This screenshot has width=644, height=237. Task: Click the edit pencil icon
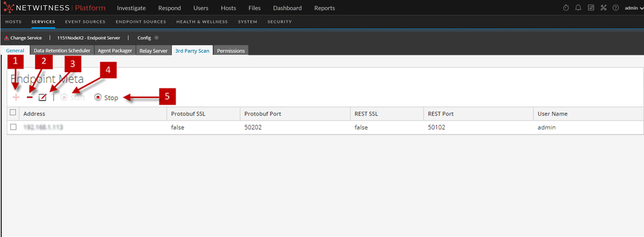tap(42, 98)
